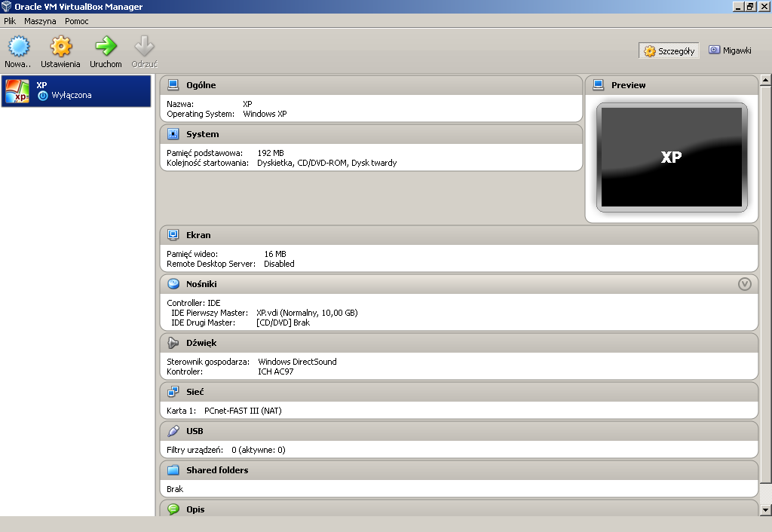Click the [CD/DVD] Brak entry
Image resolution: width=772 pixels, height=532 pixels.
coord(283,323)
